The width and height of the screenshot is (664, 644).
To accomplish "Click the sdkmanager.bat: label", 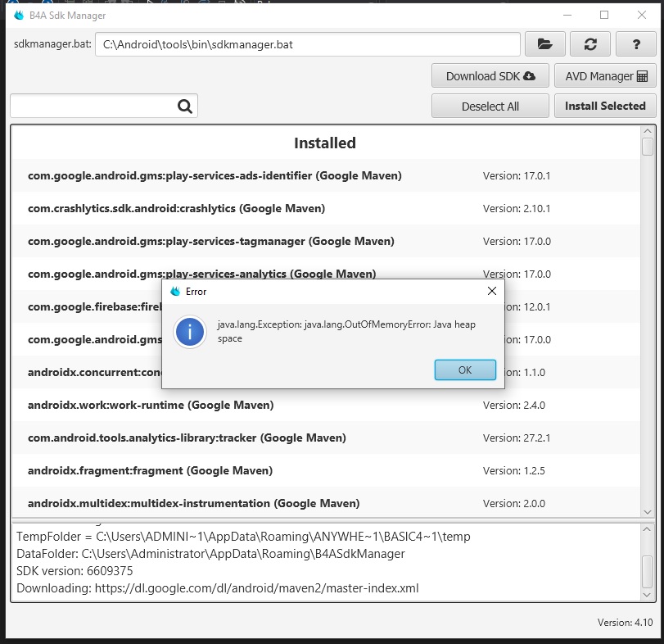I will [52, 43].
